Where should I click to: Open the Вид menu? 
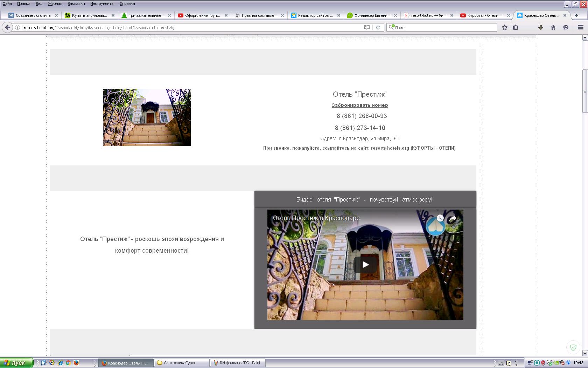(x=39, y=4)
